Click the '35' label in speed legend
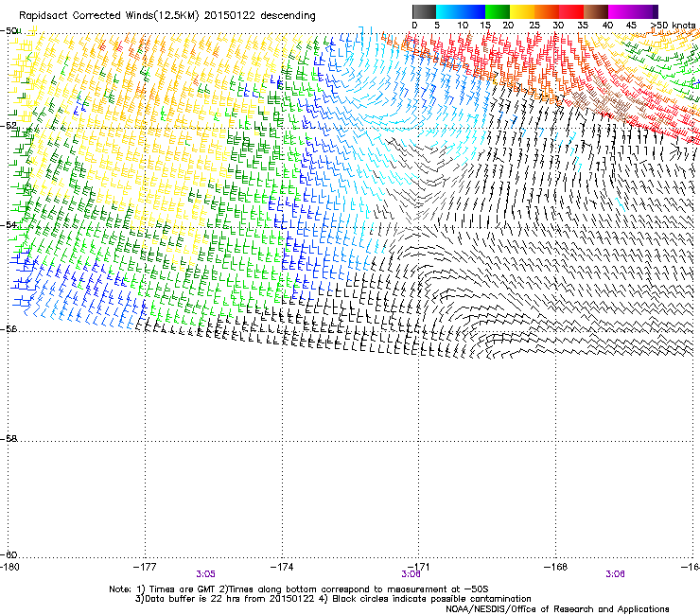The image size is (700, 615). click(x=583, y=25)
